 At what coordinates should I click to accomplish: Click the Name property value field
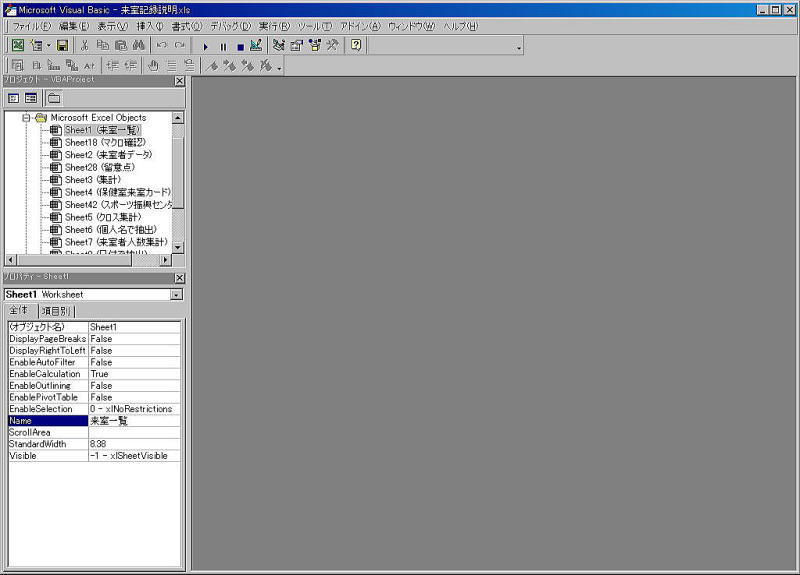click(134, 421)
